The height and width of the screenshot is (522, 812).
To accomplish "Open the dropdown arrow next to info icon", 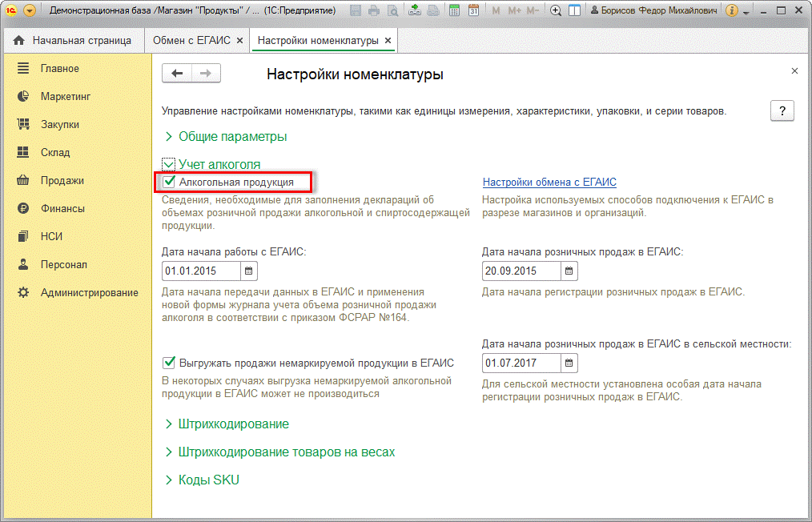I will 746,12.
